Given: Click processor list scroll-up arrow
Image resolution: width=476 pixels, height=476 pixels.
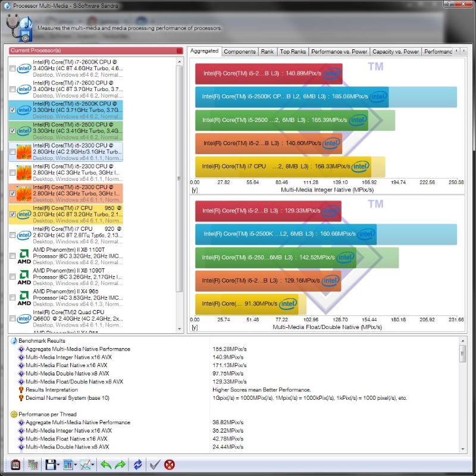Looking at the screenshot, I should point(180,62).
